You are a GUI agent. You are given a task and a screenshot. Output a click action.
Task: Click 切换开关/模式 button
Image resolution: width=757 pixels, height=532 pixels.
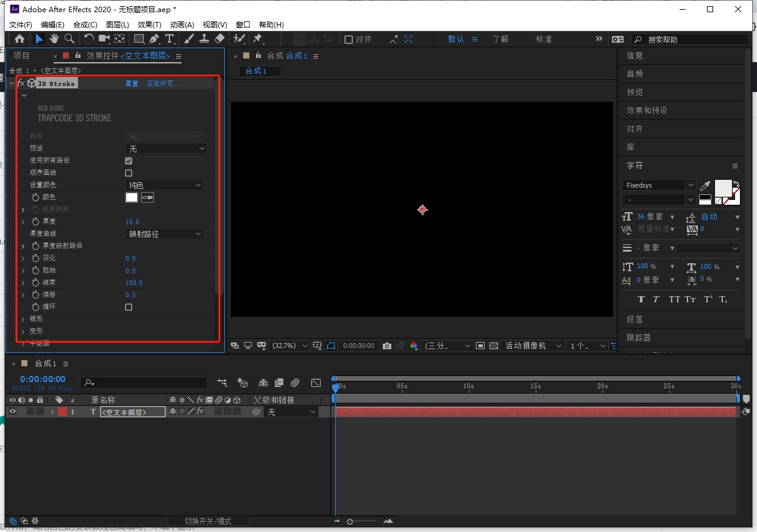tap(208, 521)
